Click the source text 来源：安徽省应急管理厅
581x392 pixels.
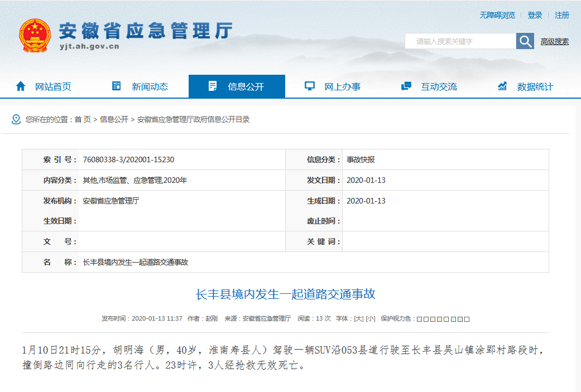click(257, 319)
